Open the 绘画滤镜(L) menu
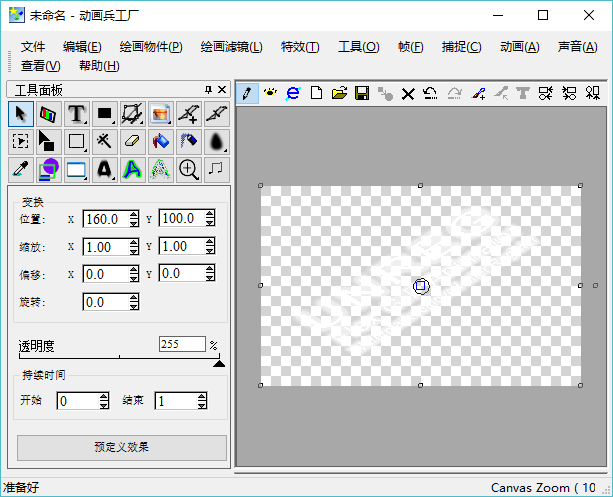Screen dimensions: 613x497 231,47
